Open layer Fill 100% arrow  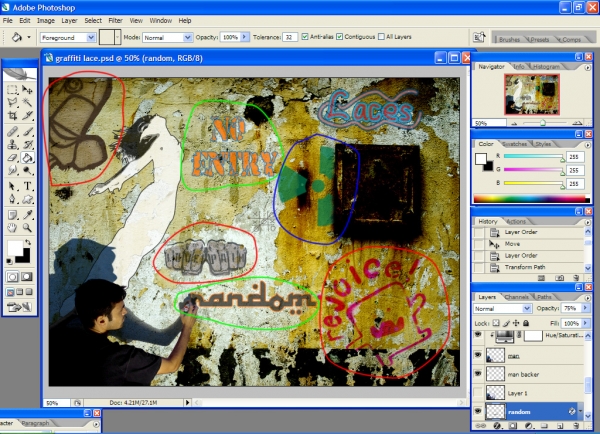coord(585,323)
